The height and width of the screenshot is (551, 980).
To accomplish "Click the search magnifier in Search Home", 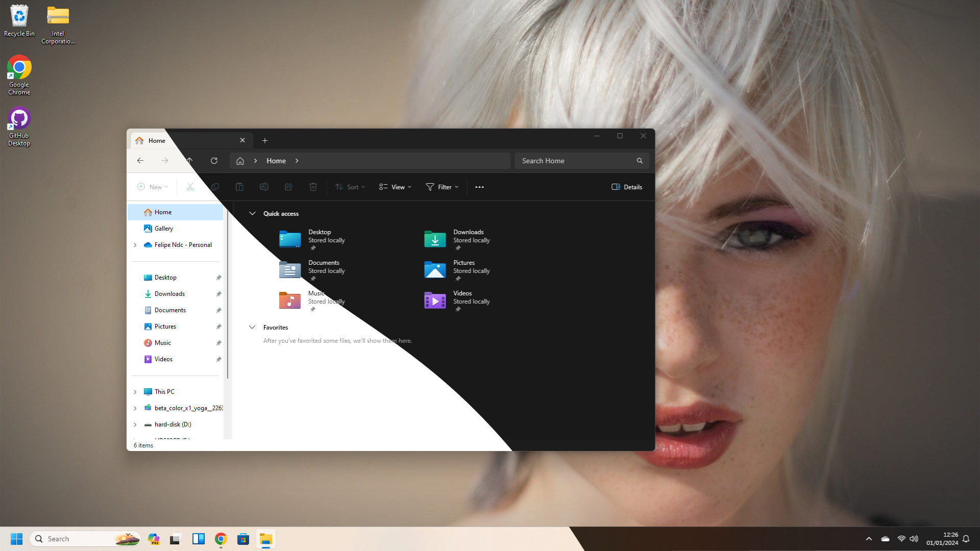I will (640, 161).
